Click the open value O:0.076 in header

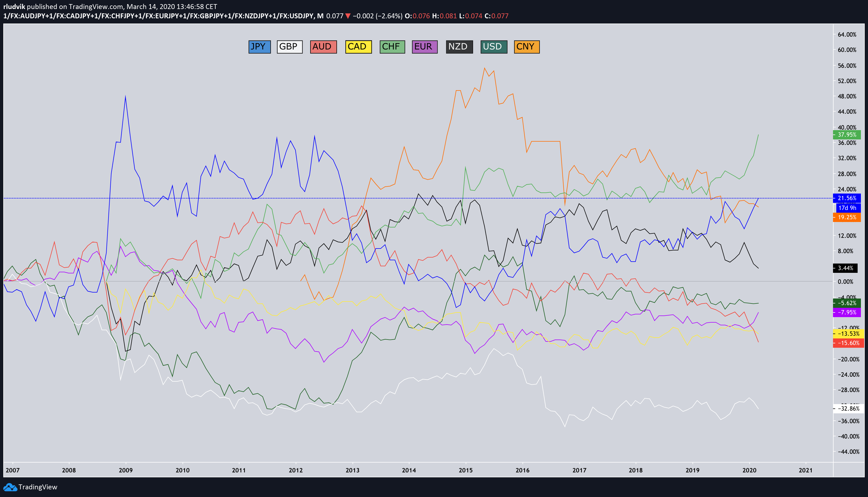[417, 16]
